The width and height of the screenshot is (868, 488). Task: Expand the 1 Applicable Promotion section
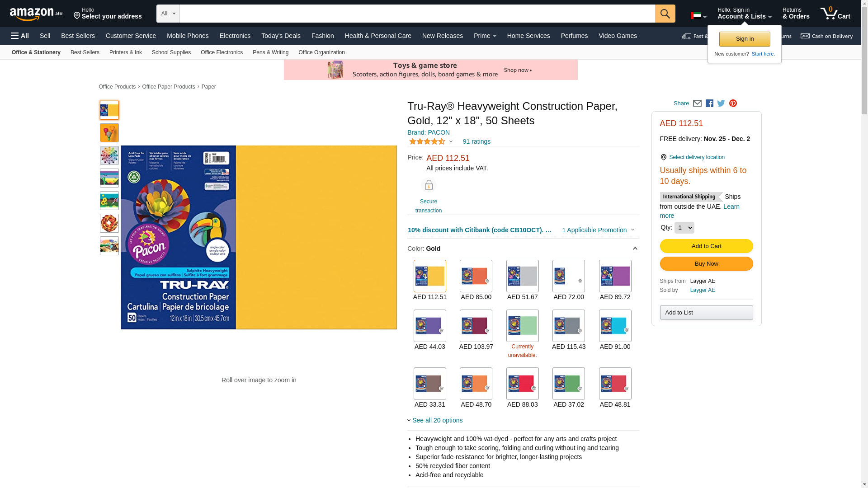598,230
